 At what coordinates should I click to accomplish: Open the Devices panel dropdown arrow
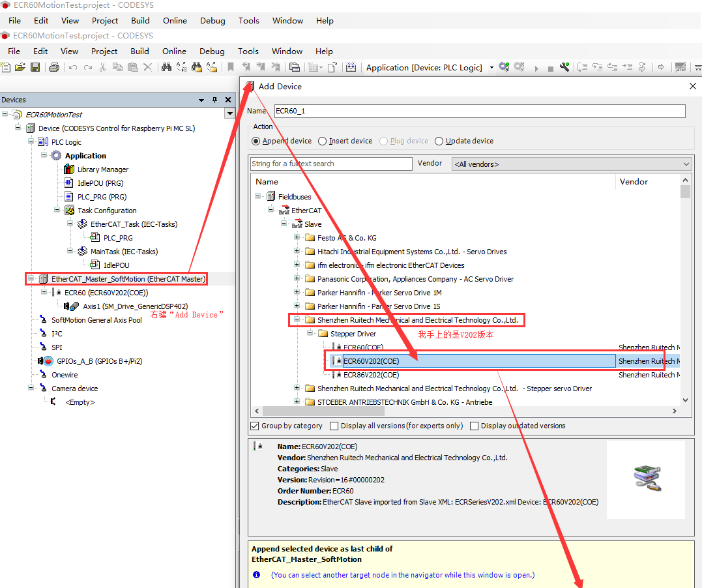tap(201, 100)
